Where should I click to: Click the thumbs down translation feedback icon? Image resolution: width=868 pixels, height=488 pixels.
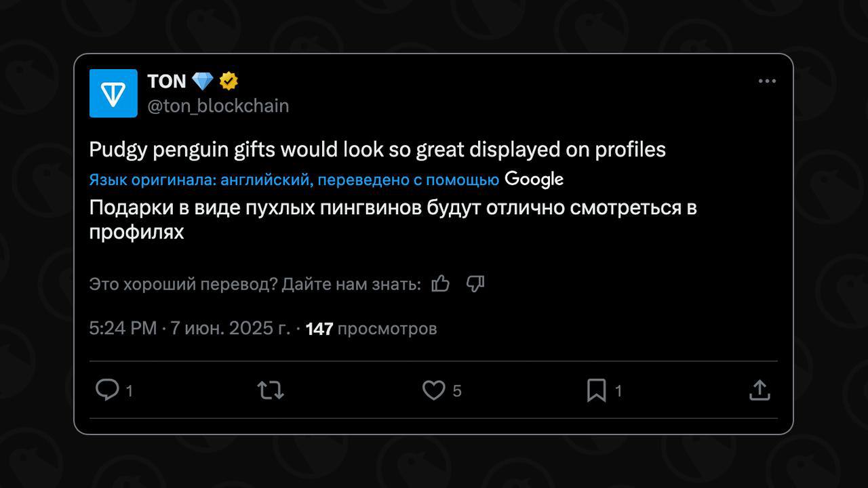475,283
